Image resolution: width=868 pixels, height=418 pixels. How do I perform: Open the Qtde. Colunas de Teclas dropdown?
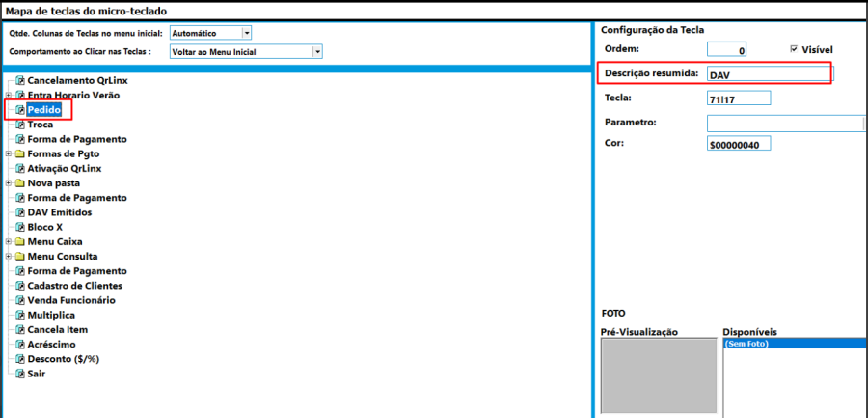[247, 33]
